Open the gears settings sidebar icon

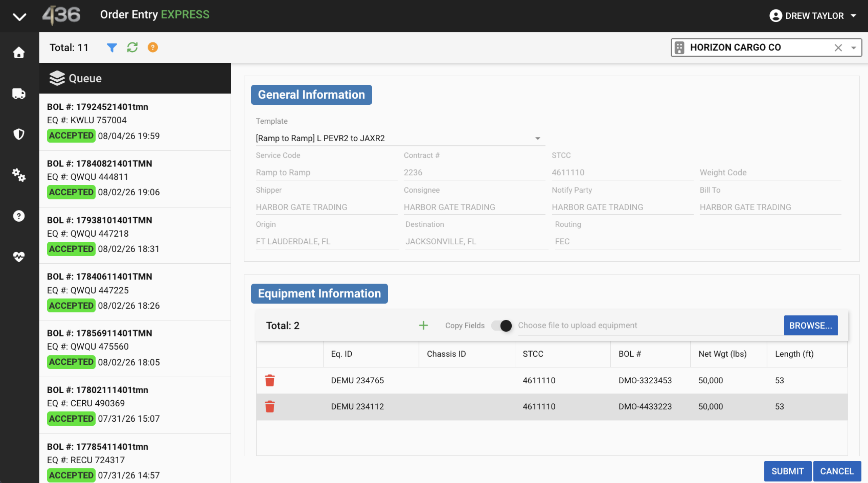(x=19, y=175)
